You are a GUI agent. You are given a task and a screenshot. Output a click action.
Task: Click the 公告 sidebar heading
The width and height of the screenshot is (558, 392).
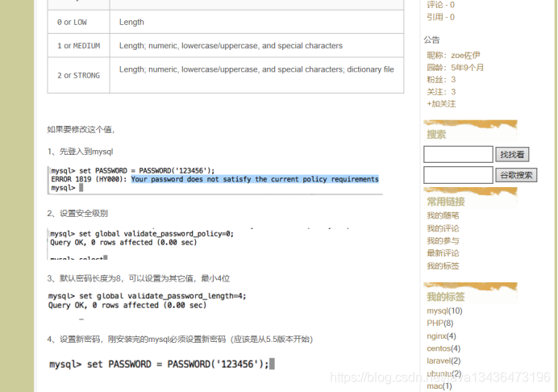point(431,40)
